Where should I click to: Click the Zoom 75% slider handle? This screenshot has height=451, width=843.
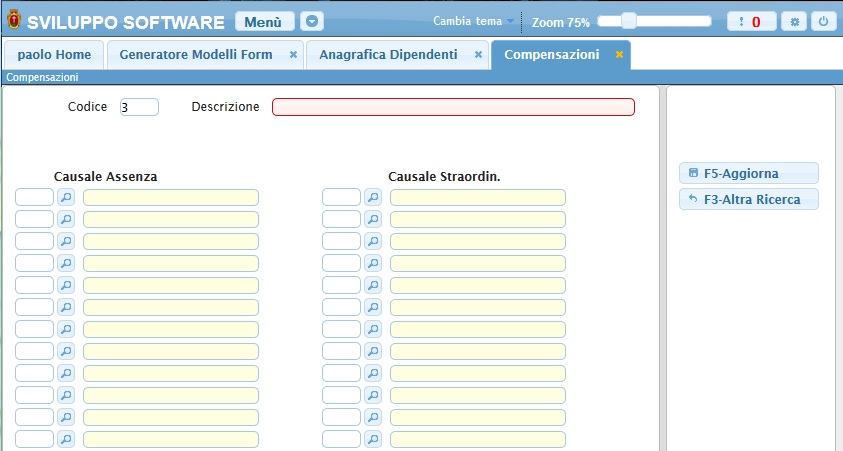[629, 20]
